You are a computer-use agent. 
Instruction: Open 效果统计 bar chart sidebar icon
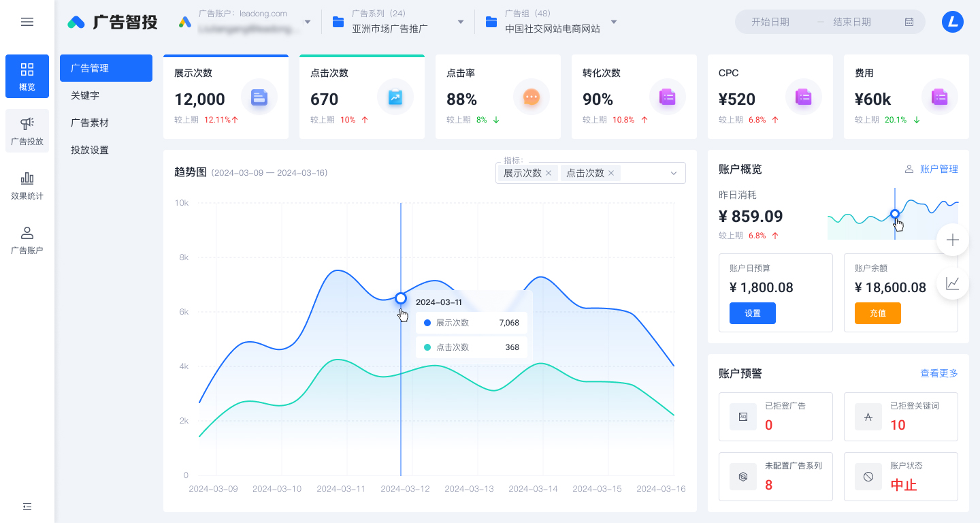(27, 185)
